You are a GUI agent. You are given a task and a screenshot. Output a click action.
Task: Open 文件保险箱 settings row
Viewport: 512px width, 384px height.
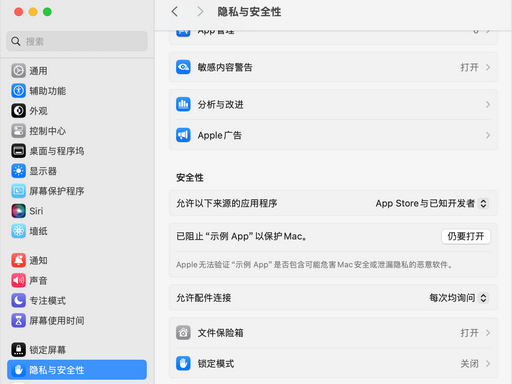click(333, 333)
